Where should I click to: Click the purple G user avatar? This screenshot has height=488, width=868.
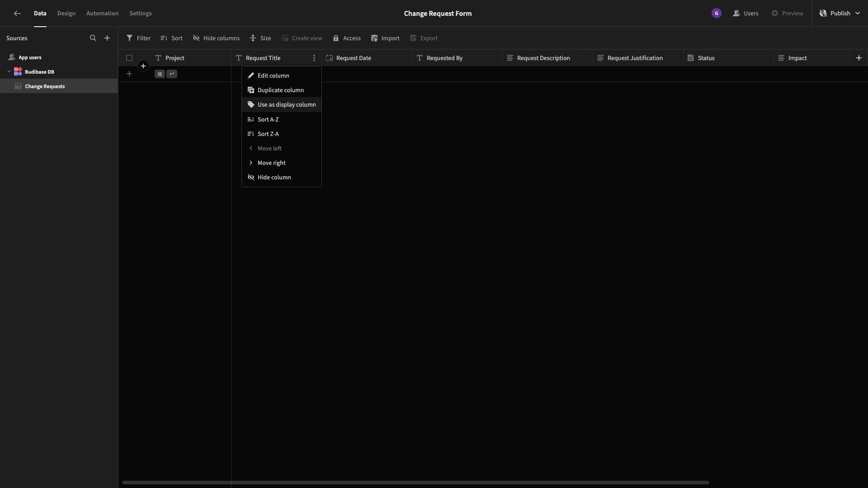point(717,13)
